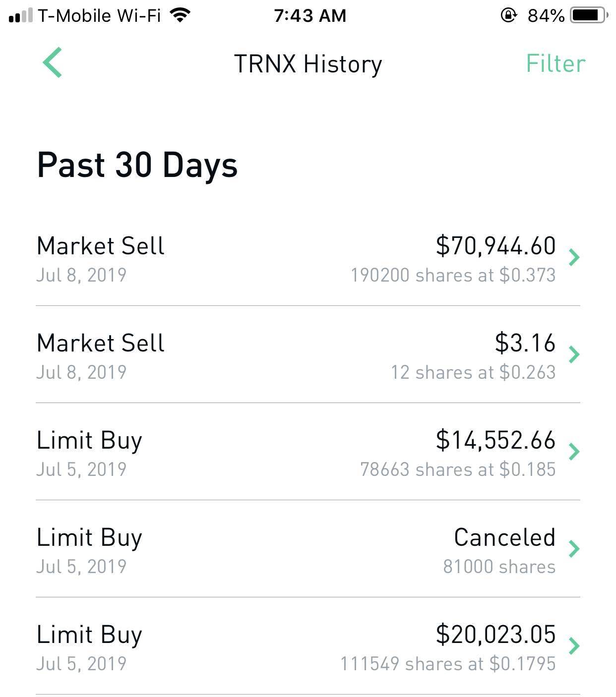This screenshot has width=616, height=697.
Task: Open Market Sell of 12 shares
Action: coord(308,354)
